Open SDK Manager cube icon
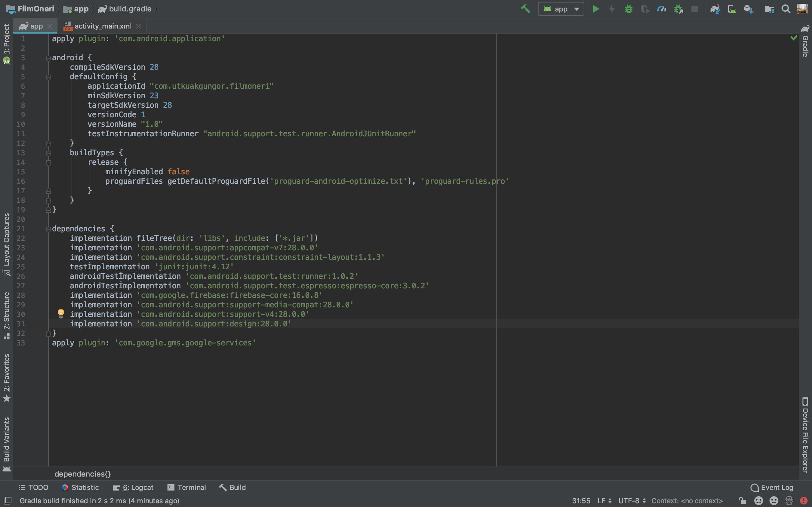Screen dimensions: 812x507 (748, 9)
